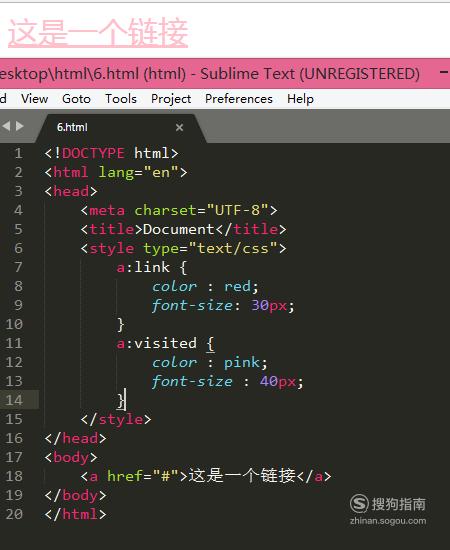450x550 pixels.
Task: Click the pink 这是一个链接 hyperlink in browser
Action: 98,33
